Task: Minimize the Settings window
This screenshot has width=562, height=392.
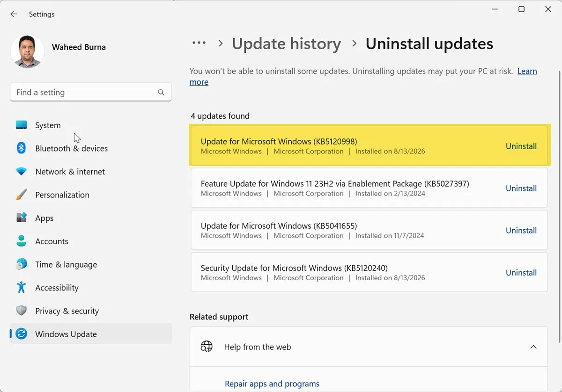Action: pos(495,9)
